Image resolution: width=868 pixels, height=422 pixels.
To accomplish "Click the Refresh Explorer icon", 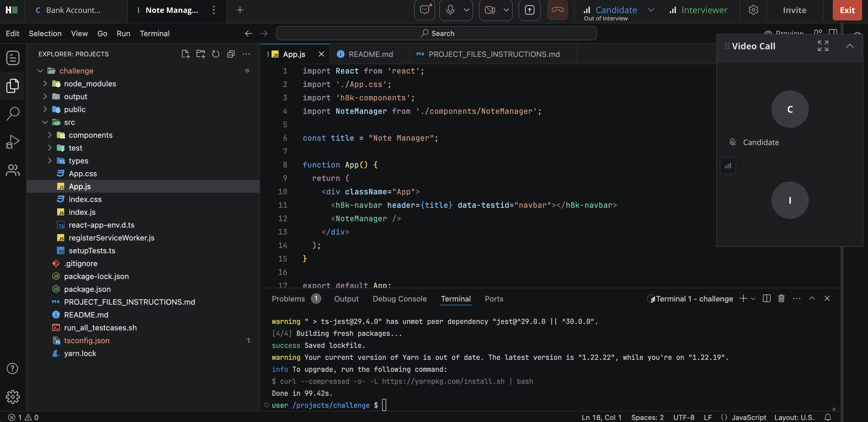I will point(216,54).
